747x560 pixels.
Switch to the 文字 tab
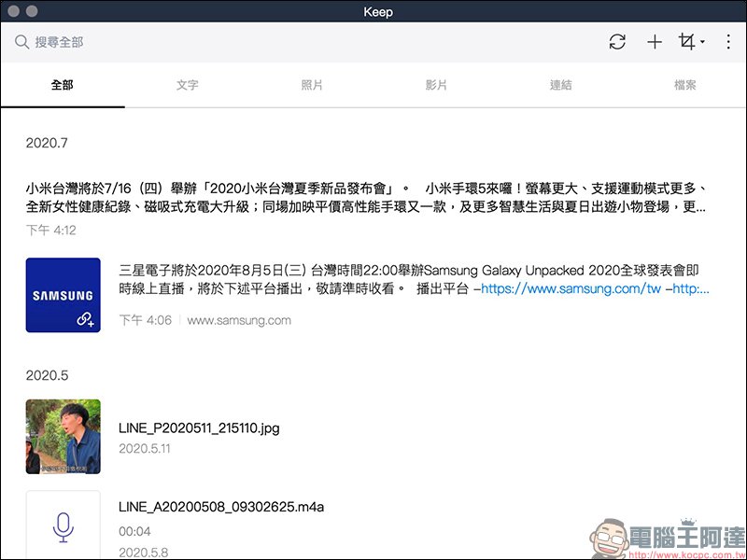click(x=188, y=85)
